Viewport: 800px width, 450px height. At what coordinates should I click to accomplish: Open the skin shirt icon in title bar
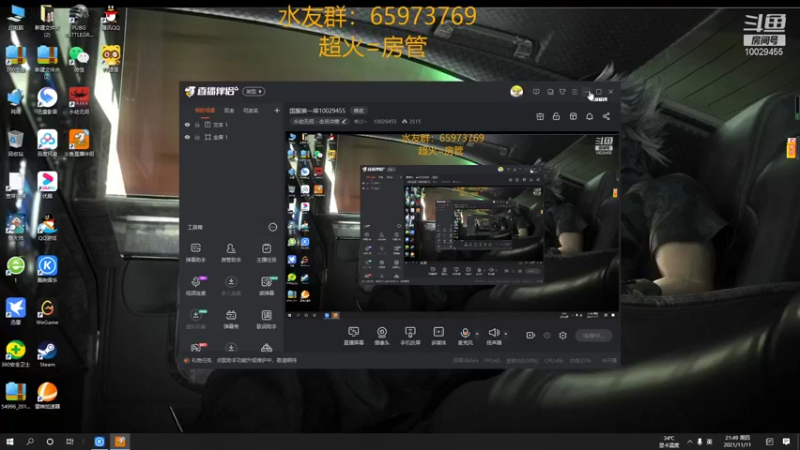tap(562, 92)
